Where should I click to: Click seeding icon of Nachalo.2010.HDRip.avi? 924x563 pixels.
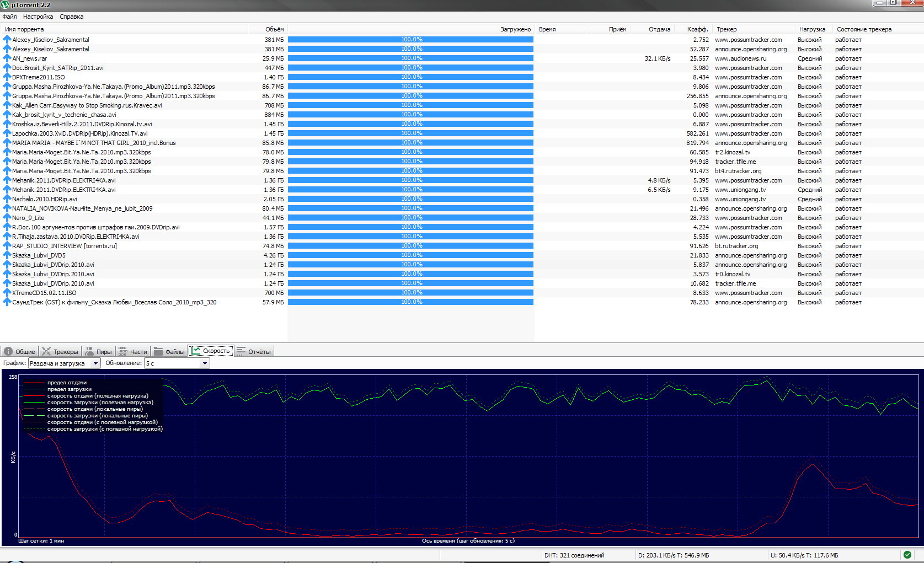click(x=7, y=199)
